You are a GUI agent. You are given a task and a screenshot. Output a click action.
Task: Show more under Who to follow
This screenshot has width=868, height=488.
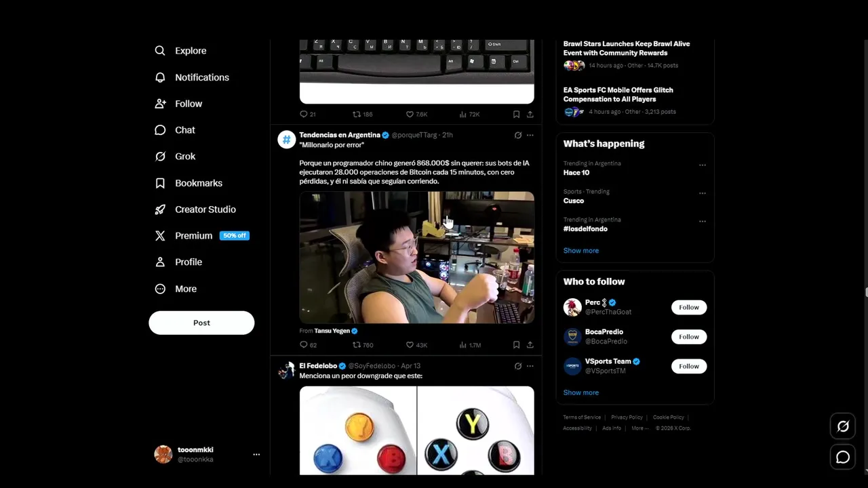click(x=581, y=392)
